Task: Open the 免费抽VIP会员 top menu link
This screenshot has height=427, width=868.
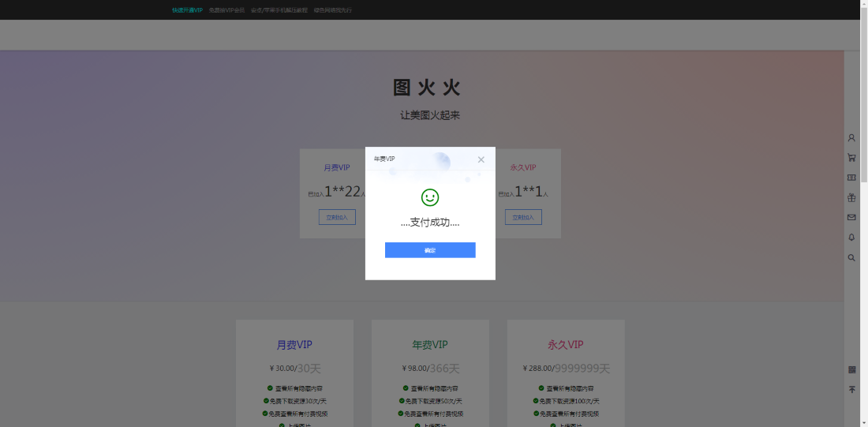Action: (x=226, y=10)
